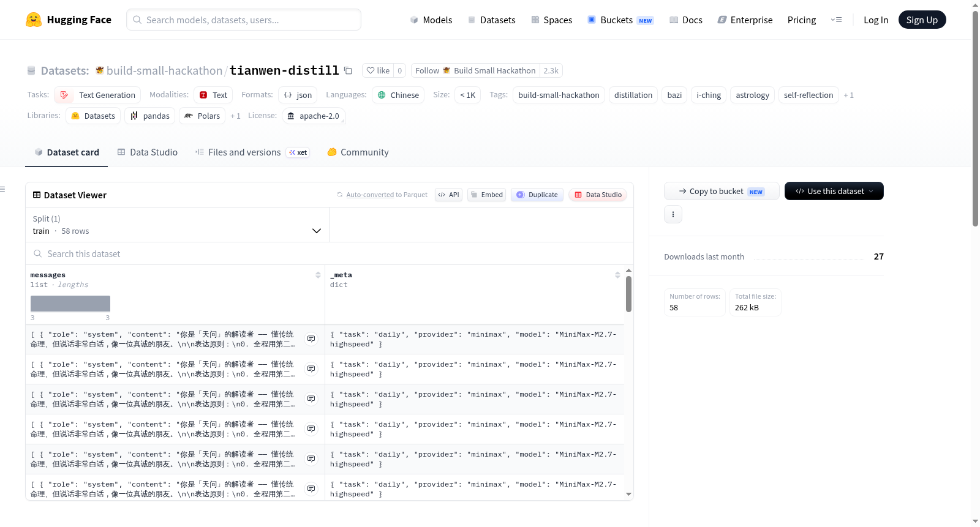
Task: Click the Sign Up button
Action: click(x=922, y=20)
